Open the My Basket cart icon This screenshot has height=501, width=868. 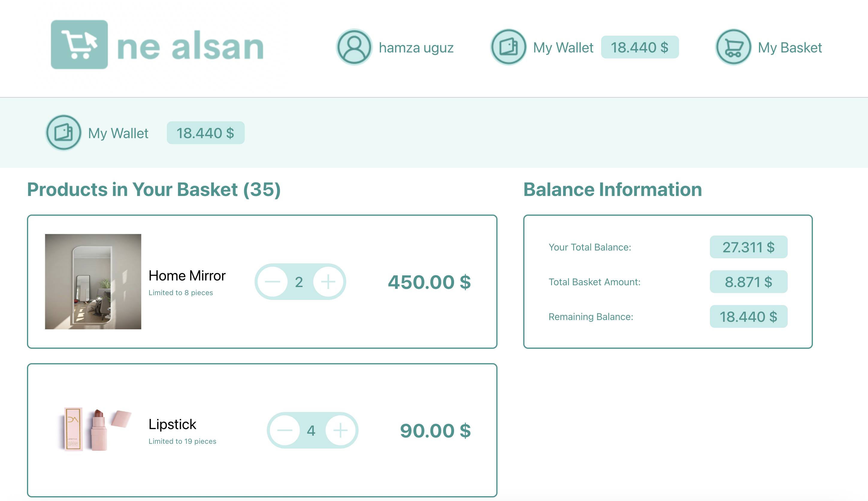click(733, 47)
